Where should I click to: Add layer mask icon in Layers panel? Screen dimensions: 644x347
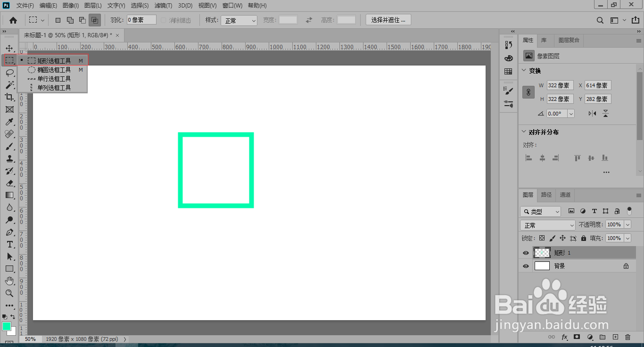coord(577,337)
